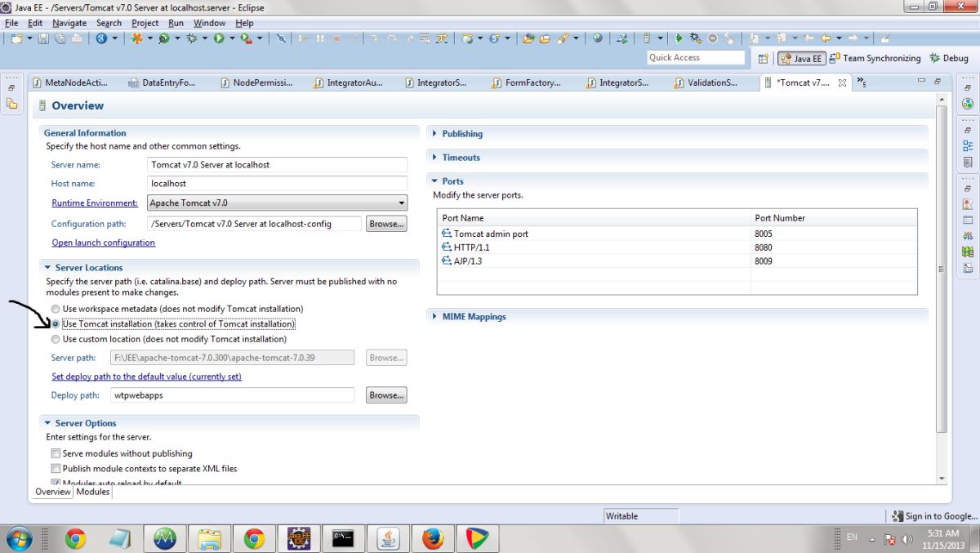Click the Open Type toolbar icon

coord(528,38)
